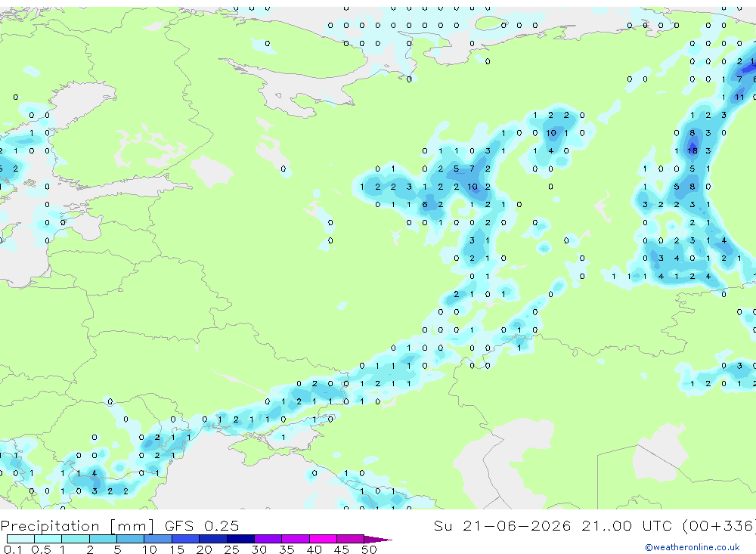Click the 0.5–1 mm legend swatch
The image size is (756, 554).
[x=48, y=539]
